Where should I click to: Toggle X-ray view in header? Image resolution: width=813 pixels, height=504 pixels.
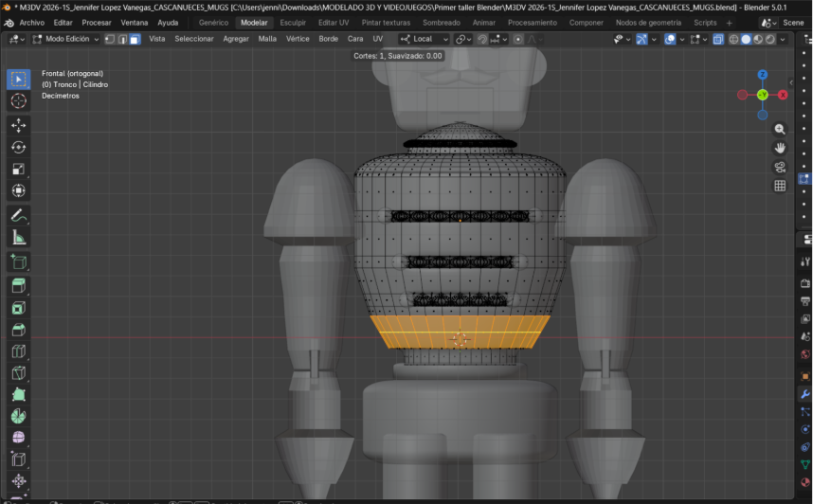(x=718, y=39)
